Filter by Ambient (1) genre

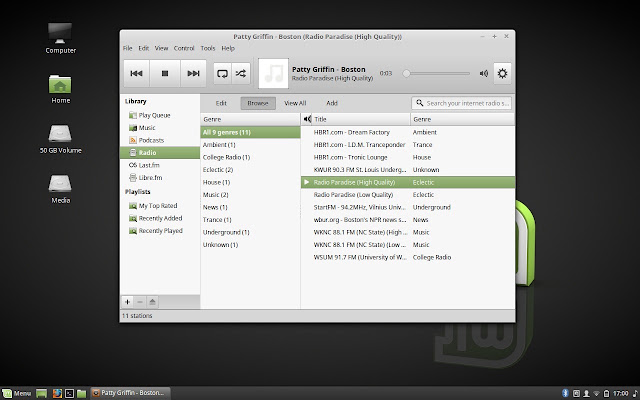click(250, 145)
